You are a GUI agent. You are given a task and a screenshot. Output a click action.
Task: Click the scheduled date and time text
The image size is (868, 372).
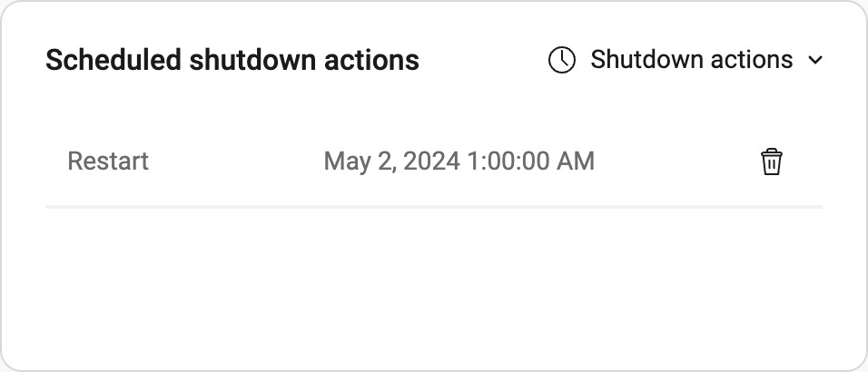459,162
